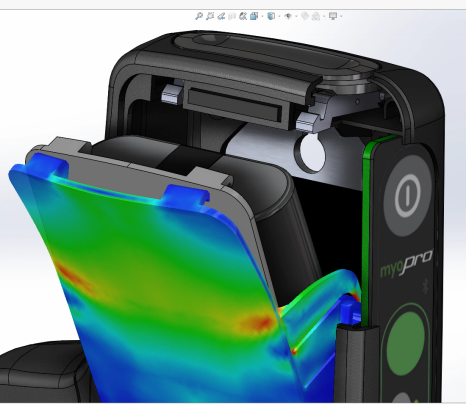Expand the Hide/Show Items dropdown arrow
This screenshot has width=466, height=404.
click(x=296, y=16)
